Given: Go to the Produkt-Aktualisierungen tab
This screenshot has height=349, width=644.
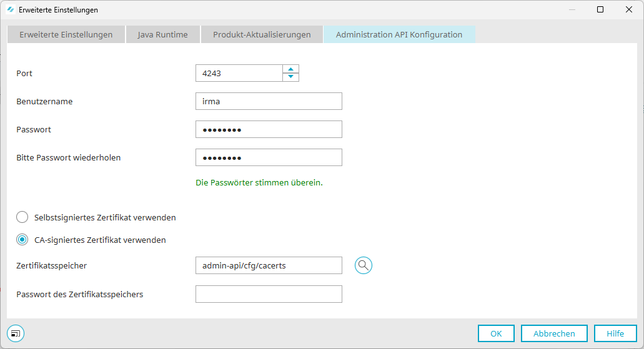Looking at the screenshot, I should [x=262, y=34].
